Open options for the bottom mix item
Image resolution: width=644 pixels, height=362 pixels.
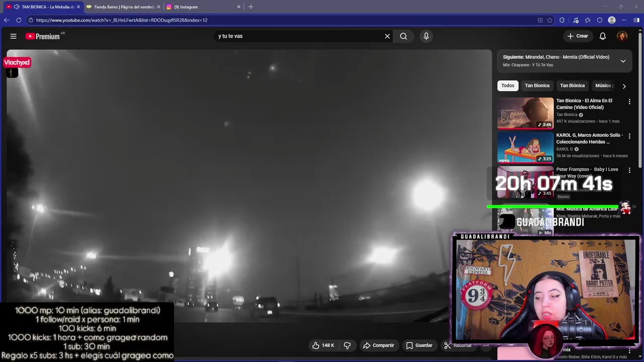[x=629, y=350]
